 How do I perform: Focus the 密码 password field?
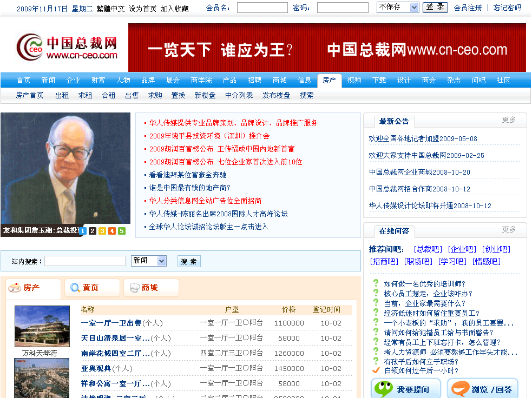tap(343, 8)
